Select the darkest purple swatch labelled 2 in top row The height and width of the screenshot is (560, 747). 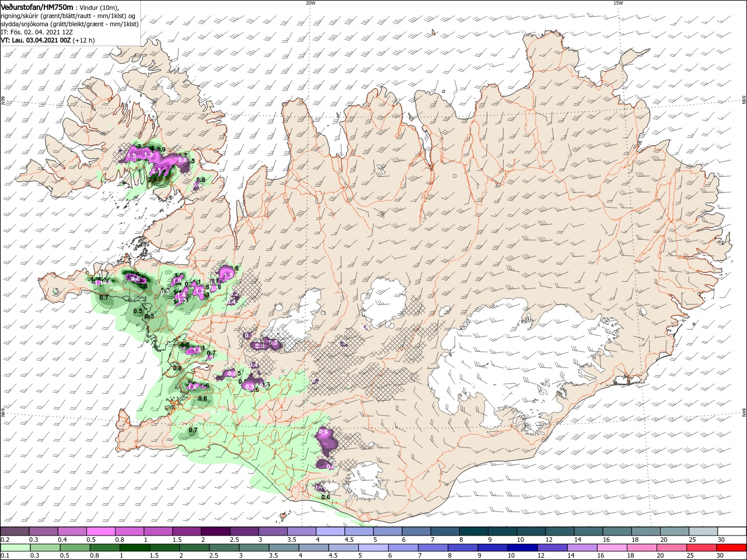pyautogui.click(x=215, y=531)
